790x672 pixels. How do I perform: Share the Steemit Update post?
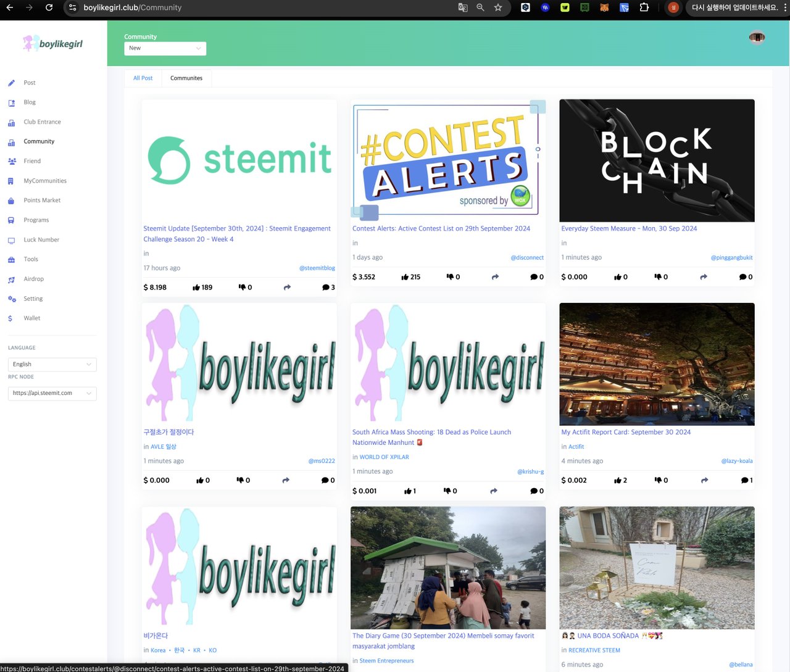point(287,288)
